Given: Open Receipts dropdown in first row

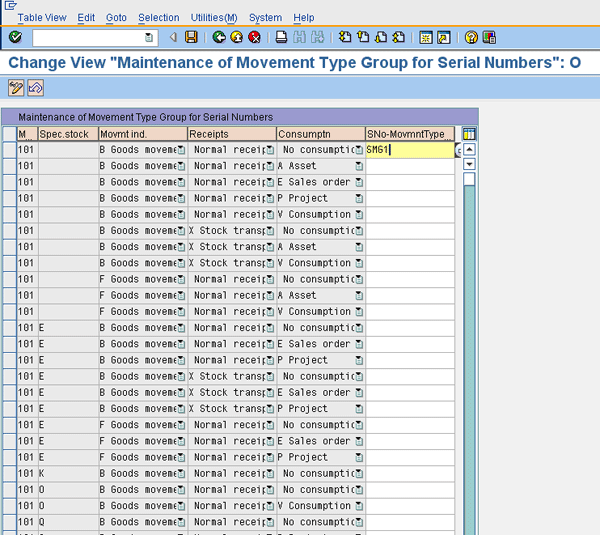Looking at the screenshot, I should click(x=269, y=150).
